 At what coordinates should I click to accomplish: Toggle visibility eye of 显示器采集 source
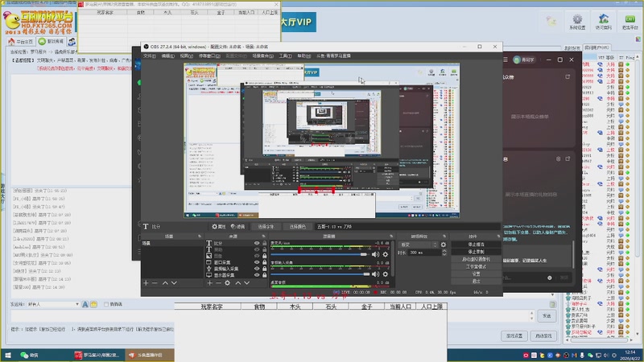pos(257,275)
